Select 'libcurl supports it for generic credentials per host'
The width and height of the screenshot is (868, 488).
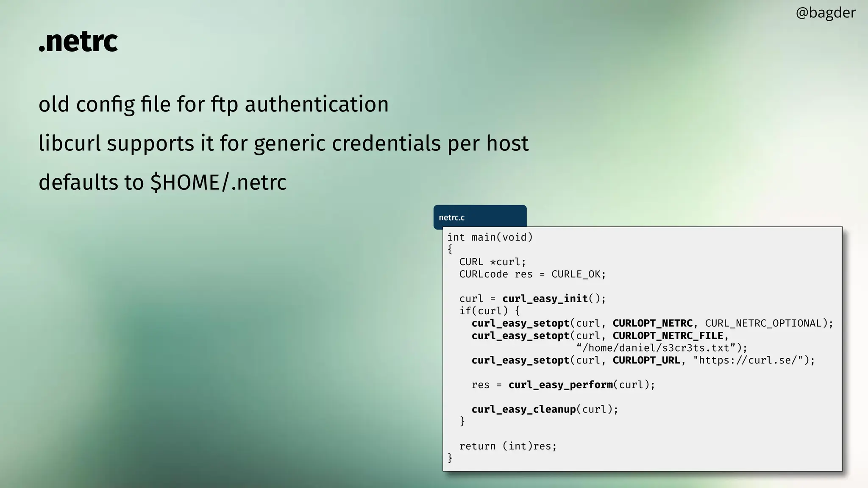284,143
